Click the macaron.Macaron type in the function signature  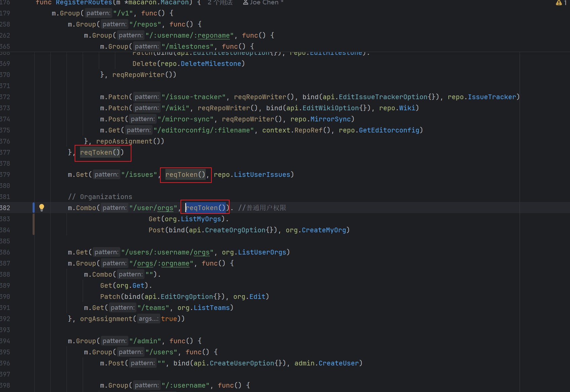pyautogui.click(x=159, y=3)
